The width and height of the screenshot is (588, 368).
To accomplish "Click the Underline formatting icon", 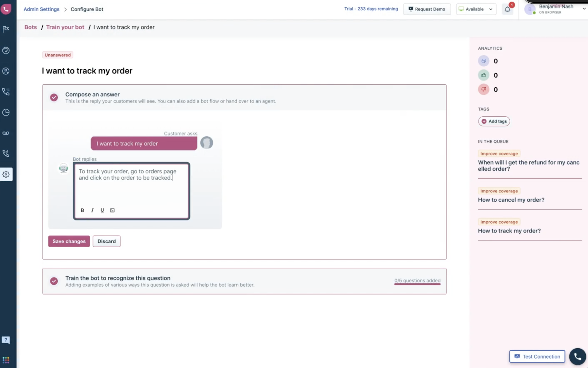I will (x=102, y=210).
